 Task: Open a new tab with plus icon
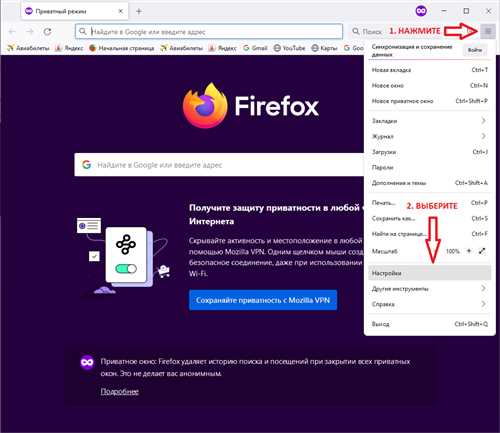click(139, 11)
